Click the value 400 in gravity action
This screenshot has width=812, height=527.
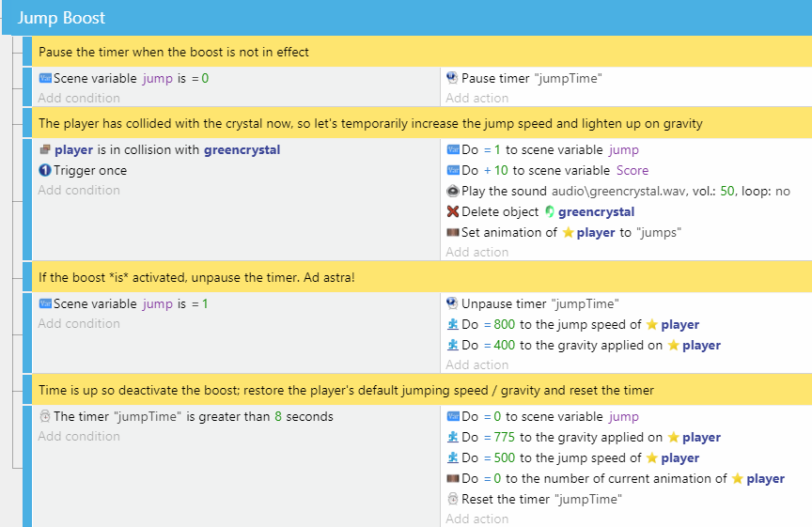[x=504, y=346]
